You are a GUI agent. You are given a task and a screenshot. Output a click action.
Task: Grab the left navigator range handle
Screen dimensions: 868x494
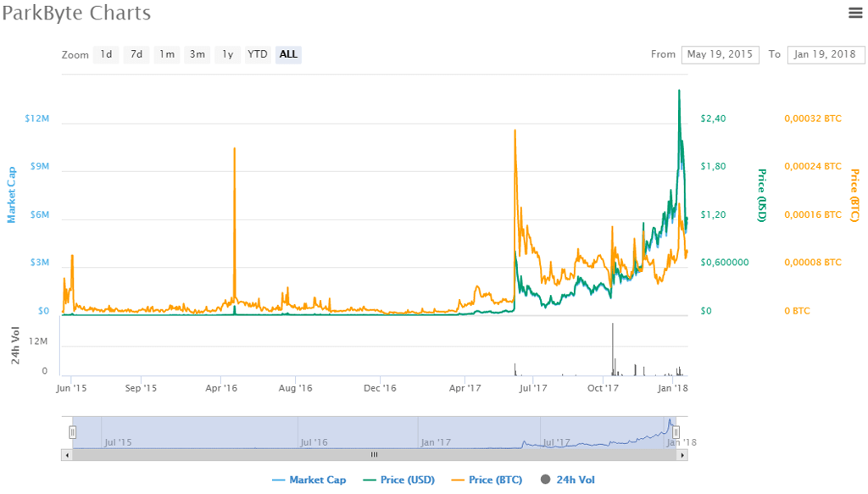pyautogui.click(x=73, y=432)
